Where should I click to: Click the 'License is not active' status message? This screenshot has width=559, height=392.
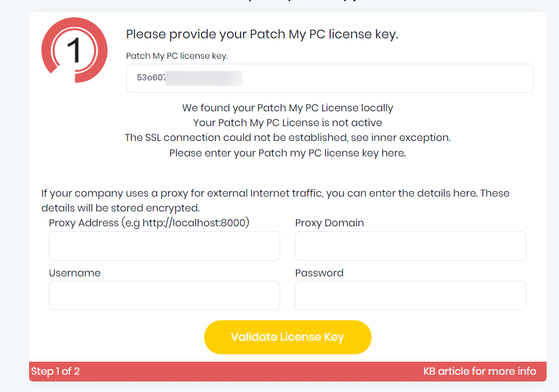288,122
